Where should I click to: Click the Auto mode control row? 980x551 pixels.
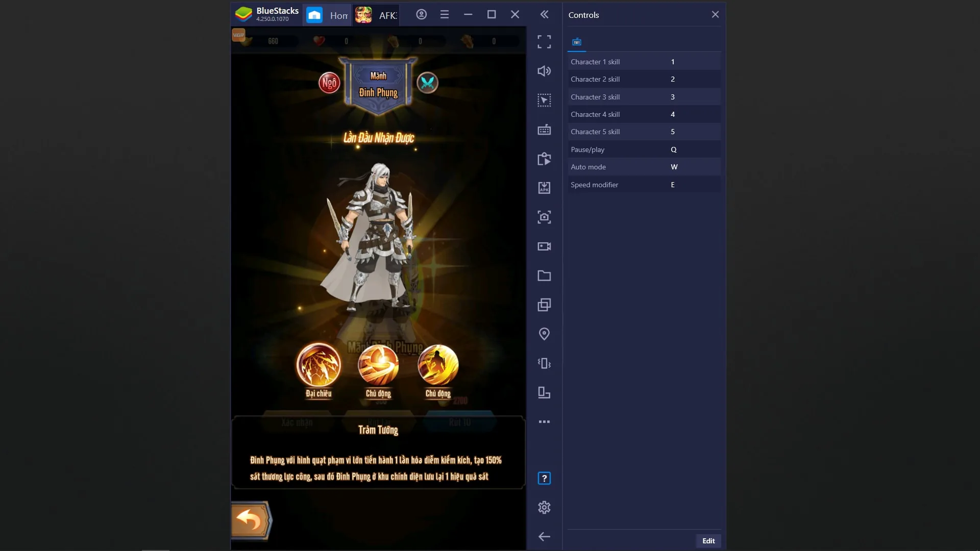[x=644, y=167]
